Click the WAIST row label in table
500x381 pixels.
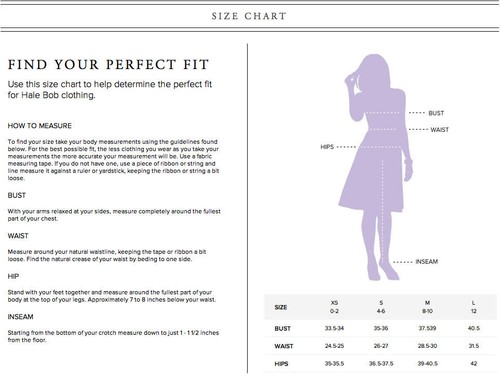(284, 346)
